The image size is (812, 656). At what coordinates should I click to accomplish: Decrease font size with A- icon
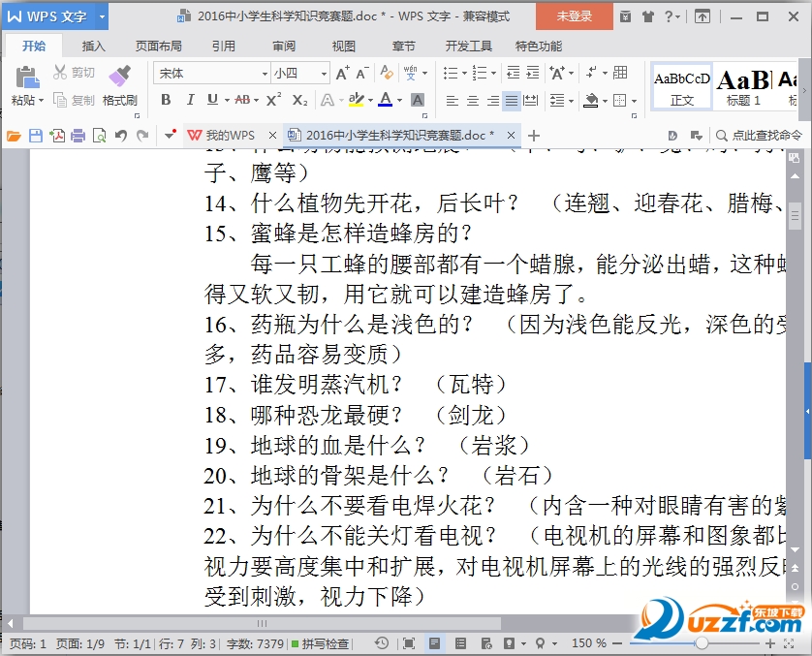tap(362, 73)
